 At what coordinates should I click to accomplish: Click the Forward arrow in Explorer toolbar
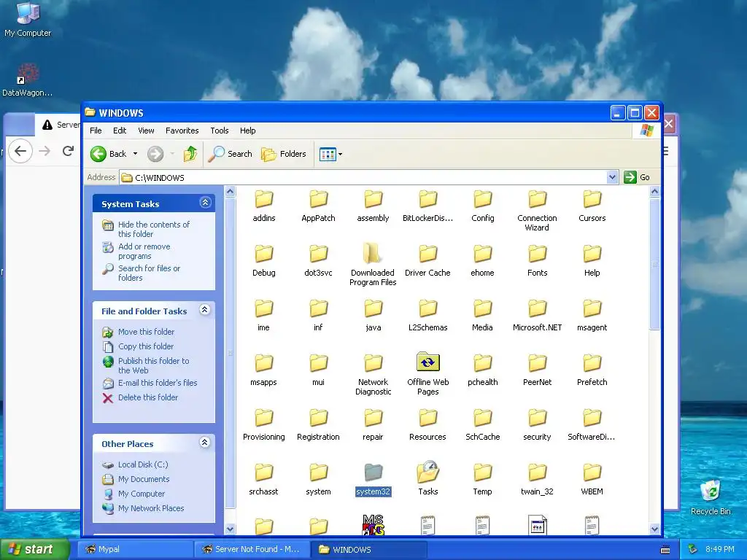click(x=155, y=154)
